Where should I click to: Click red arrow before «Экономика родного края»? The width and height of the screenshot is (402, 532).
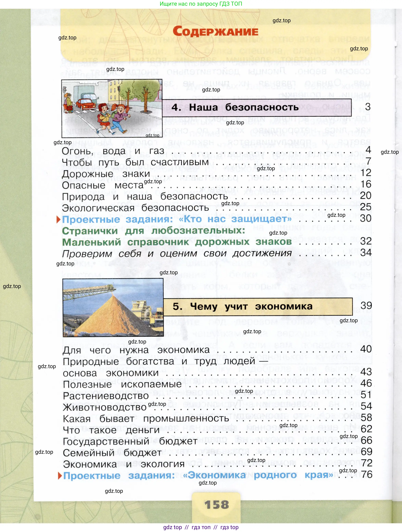[60, 476]
